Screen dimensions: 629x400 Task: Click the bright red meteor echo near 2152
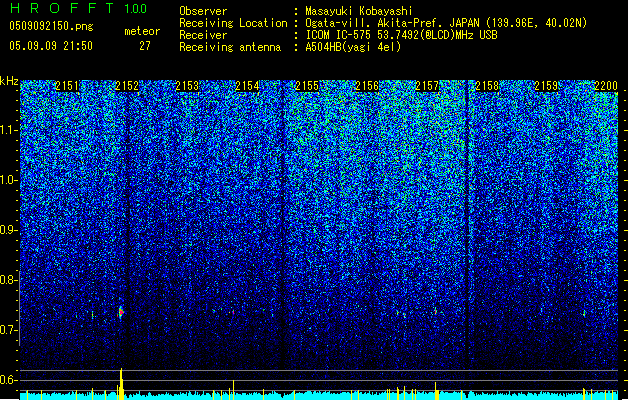[x=121, y=312]
